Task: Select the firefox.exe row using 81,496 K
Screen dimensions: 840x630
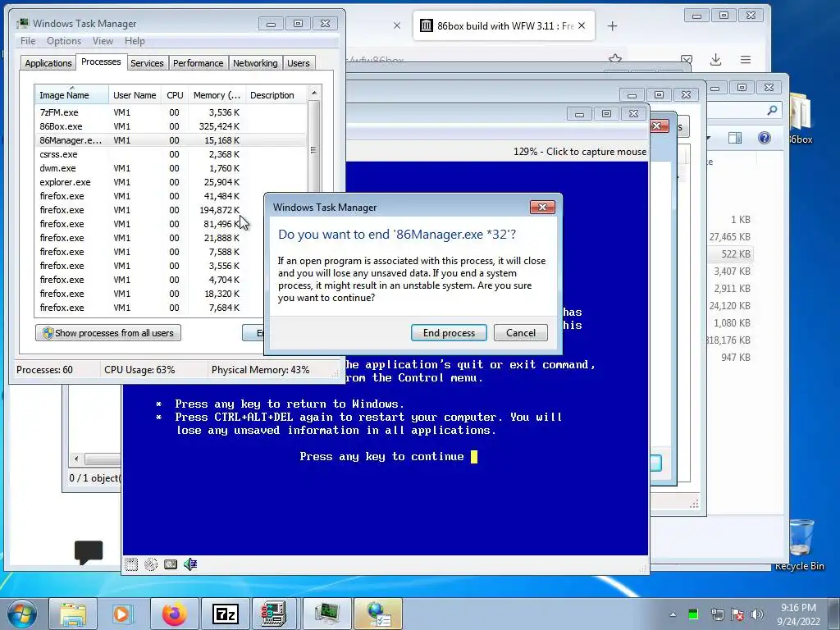Action: tap(150, 224)
